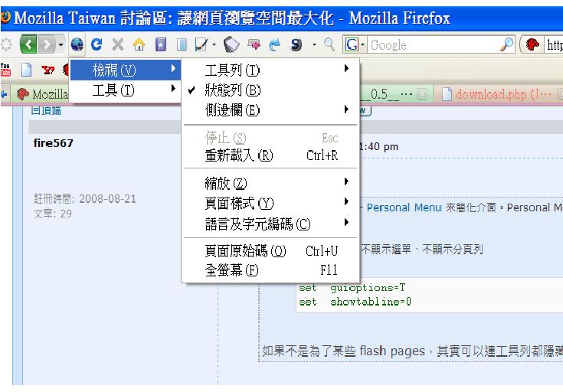Open the blank page bookmark icon
The image size is (563, 392).
pos(26,70)
